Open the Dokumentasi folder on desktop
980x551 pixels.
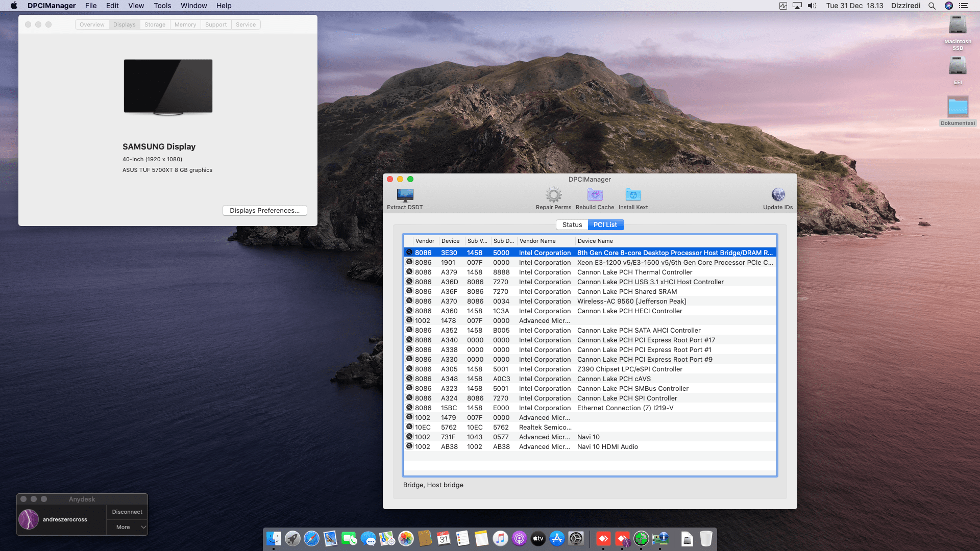(958, 108)
